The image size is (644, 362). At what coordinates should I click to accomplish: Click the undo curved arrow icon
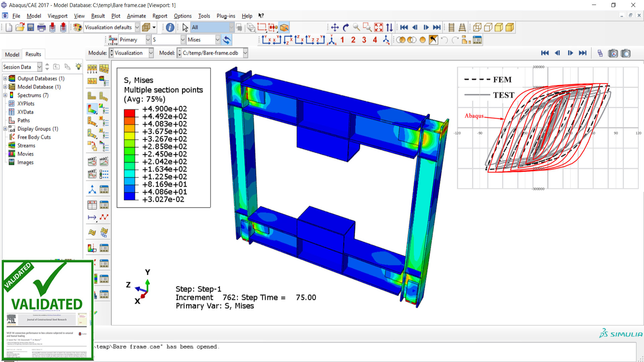tap(444, 40)
